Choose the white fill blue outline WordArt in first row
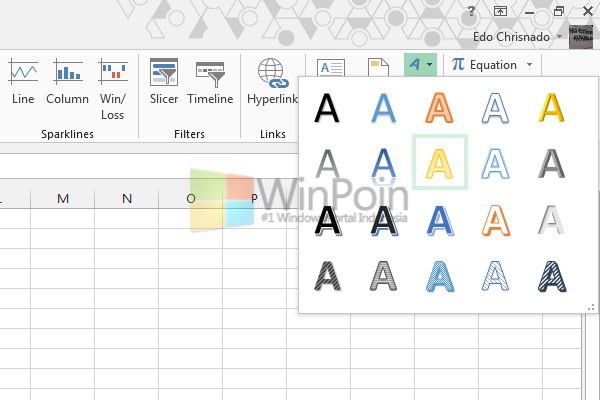 495,108
